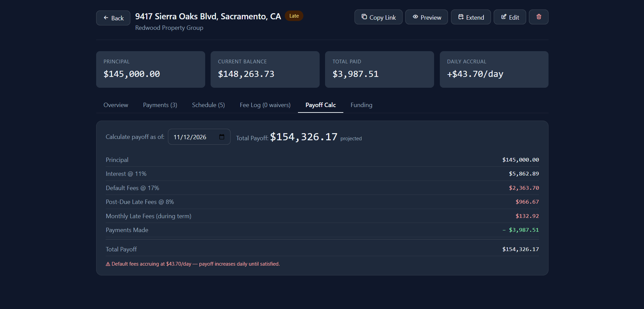
Task: Click Monthly Late Fees (during term) label
Action: 149,216
